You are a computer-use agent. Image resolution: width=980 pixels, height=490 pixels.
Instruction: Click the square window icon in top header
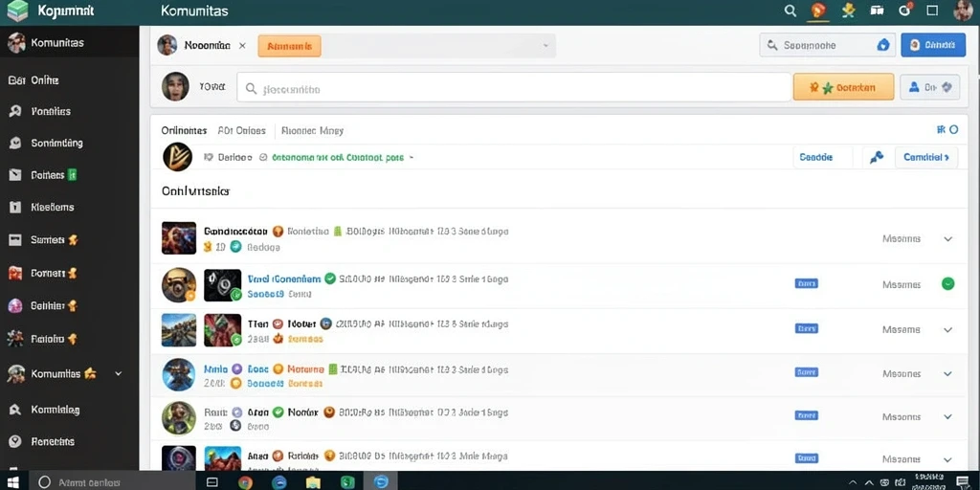[x=932, y=10]
